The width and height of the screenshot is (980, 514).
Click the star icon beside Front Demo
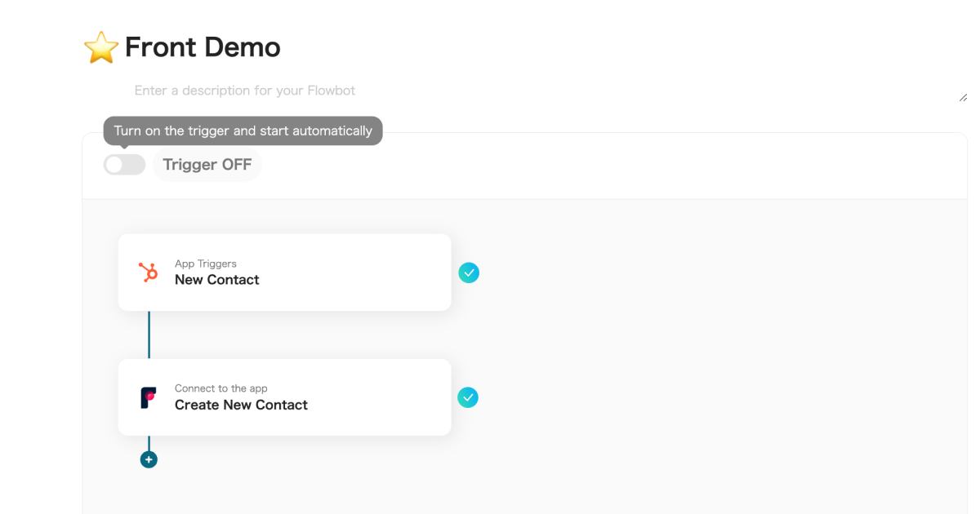pos(101,48)
